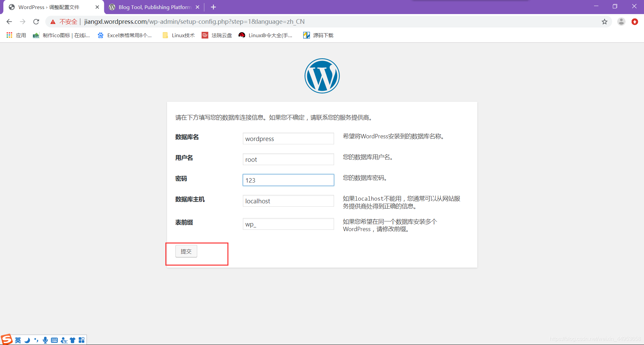Click the 您的数据库密码 description text
644x345 pixels.
pos(365,178)
